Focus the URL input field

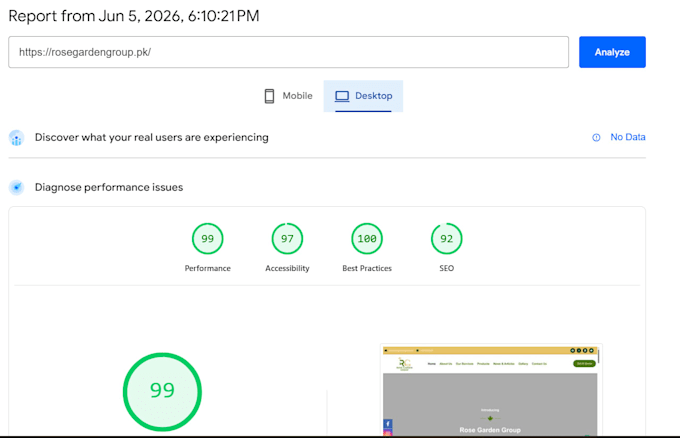coord(288,52)
